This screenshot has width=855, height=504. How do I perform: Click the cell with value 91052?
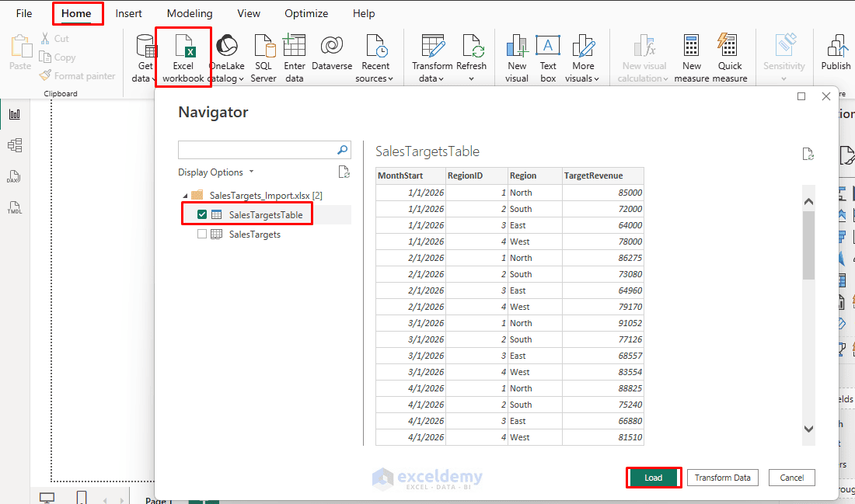603,323
